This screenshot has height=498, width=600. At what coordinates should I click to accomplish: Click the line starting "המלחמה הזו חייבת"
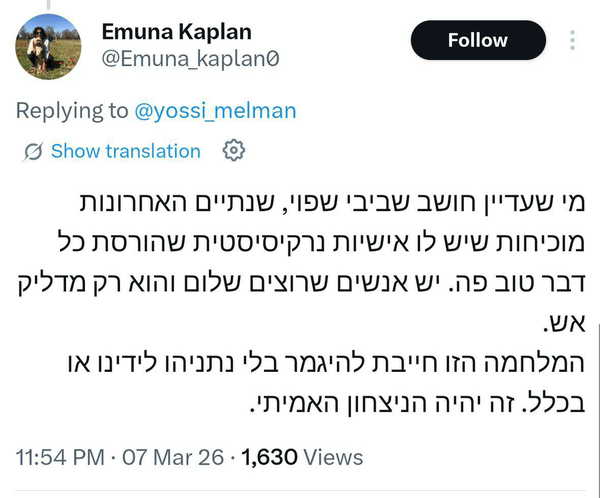point(368,346)
